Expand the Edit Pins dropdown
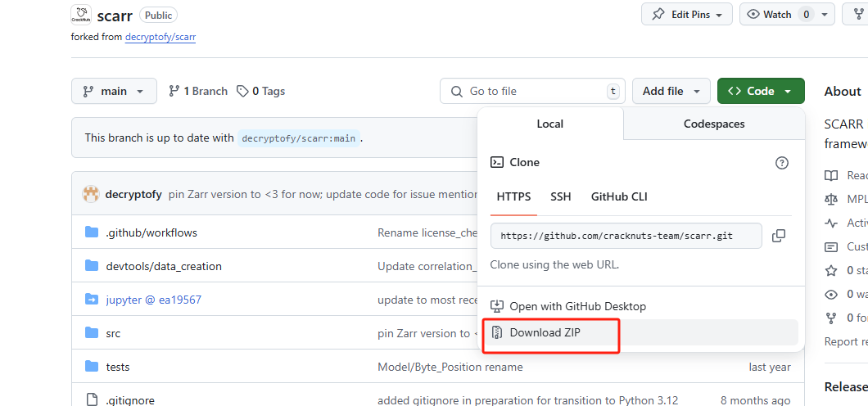 [688, 15]
